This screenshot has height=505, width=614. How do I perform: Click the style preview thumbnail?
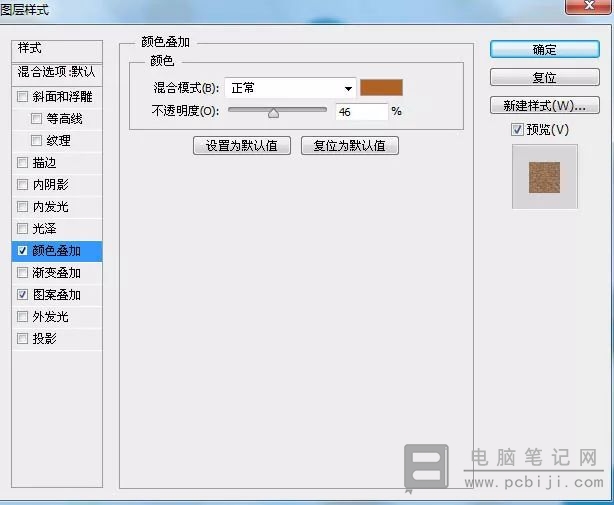545,177
